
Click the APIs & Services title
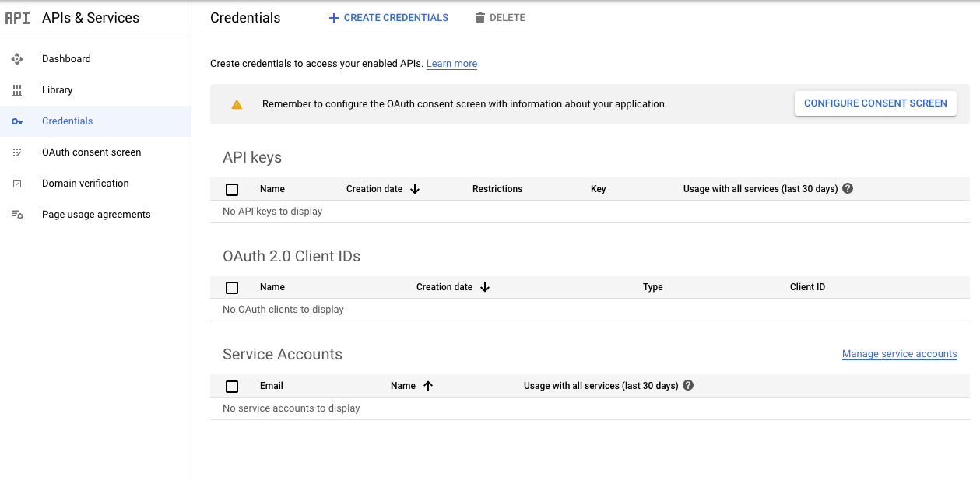point(91,18)
